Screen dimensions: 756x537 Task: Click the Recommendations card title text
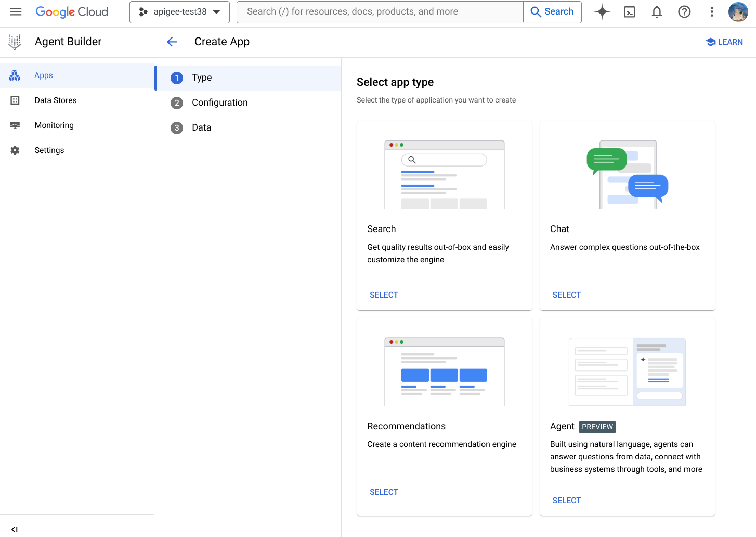pyautogui.click(x=407, y=426)
